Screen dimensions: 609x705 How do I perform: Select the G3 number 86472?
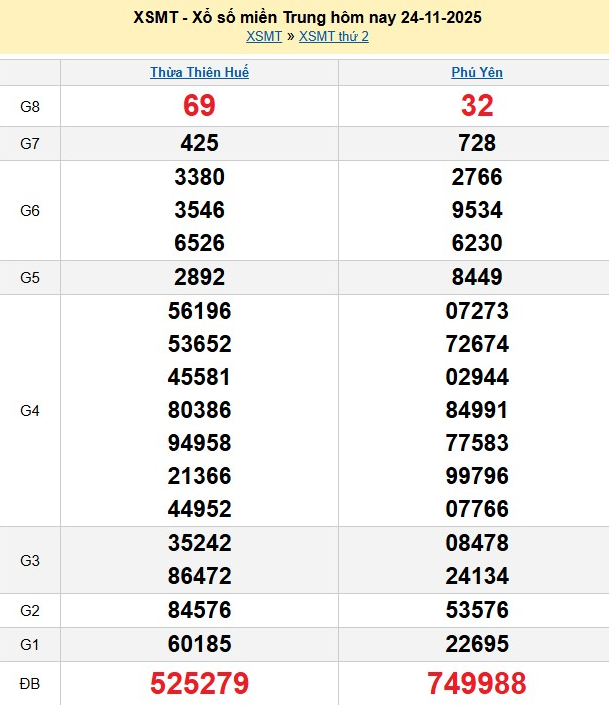tap(199, 576)
